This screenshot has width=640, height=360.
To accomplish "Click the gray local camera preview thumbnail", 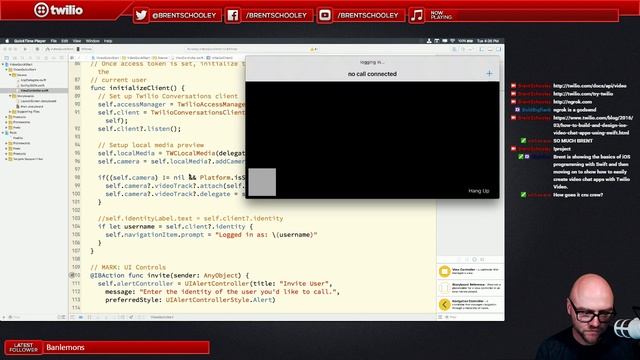I will click(262, 182).
